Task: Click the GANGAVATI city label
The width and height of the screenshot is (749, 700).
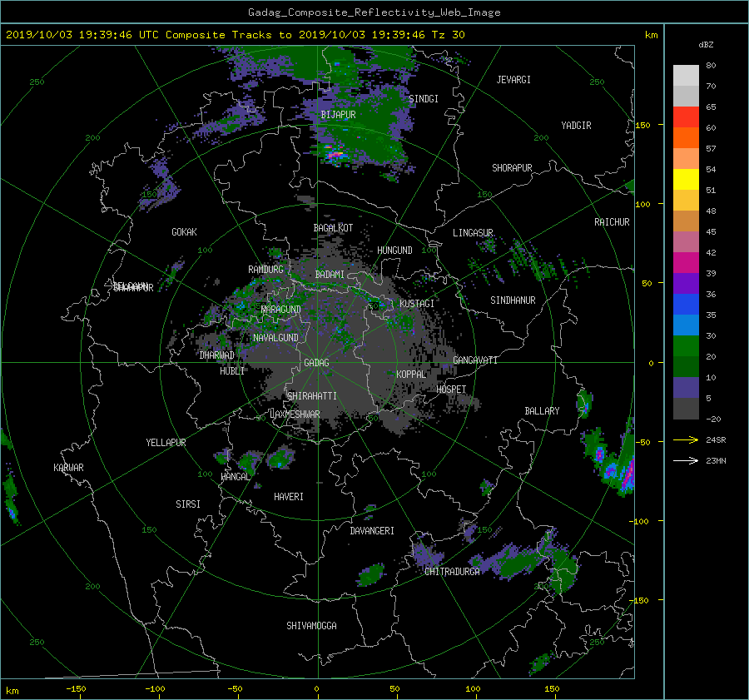Action: (475, 360)
